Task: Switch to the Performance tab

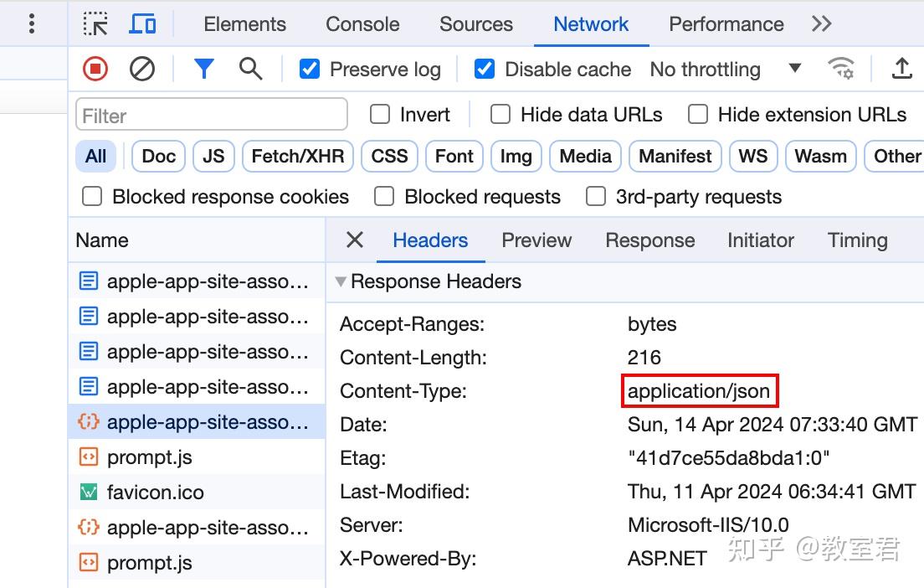Action: click(x=726, y=24)
